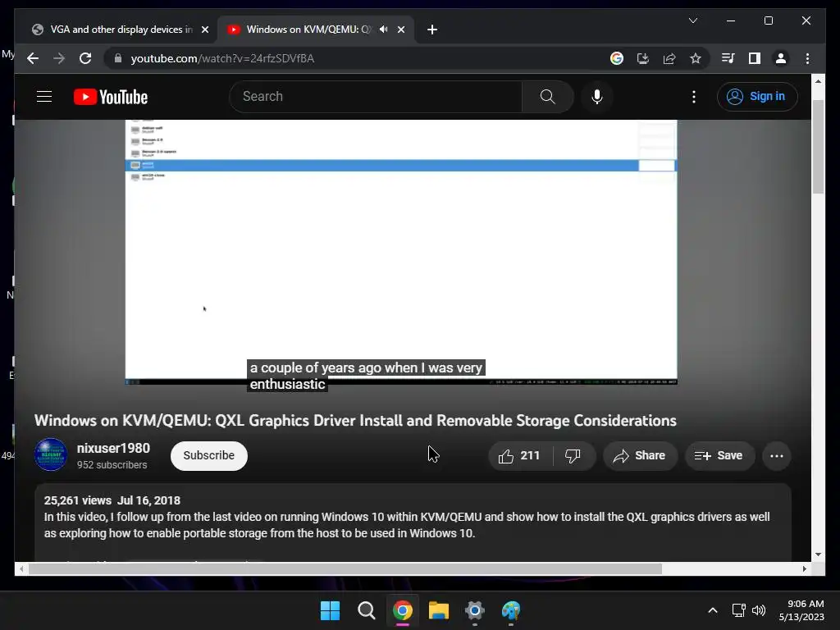Open the network status tray icon

click(738, 610)
